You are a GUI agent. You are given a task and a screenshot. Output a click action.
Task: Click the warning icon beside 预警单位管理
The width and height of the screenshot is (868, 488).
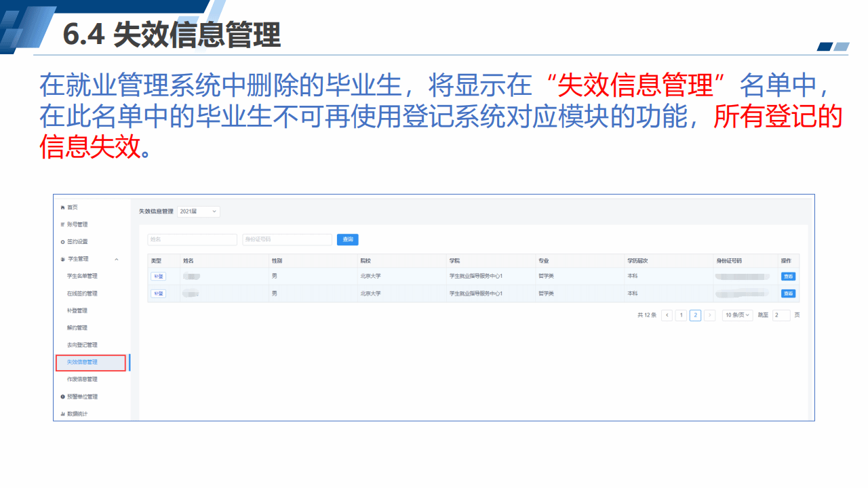(x=63, y=396)
